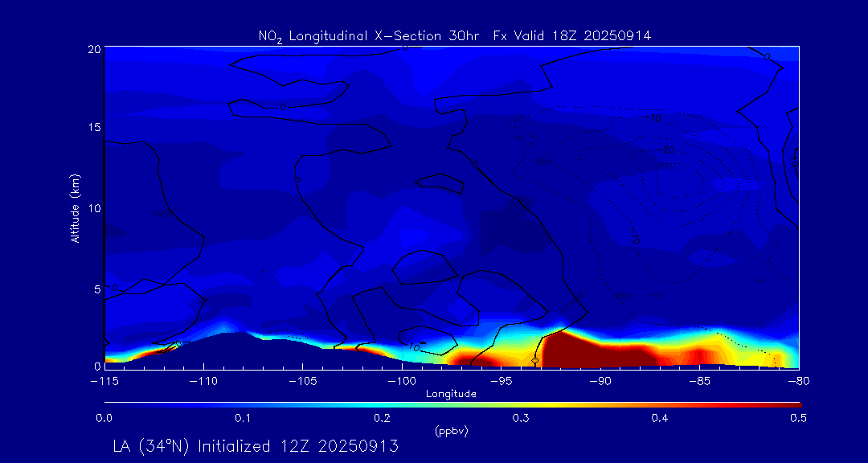Click the colorbar label '0.0'
This screenshot has width=868, height=463.
click(x=104, y=419)
